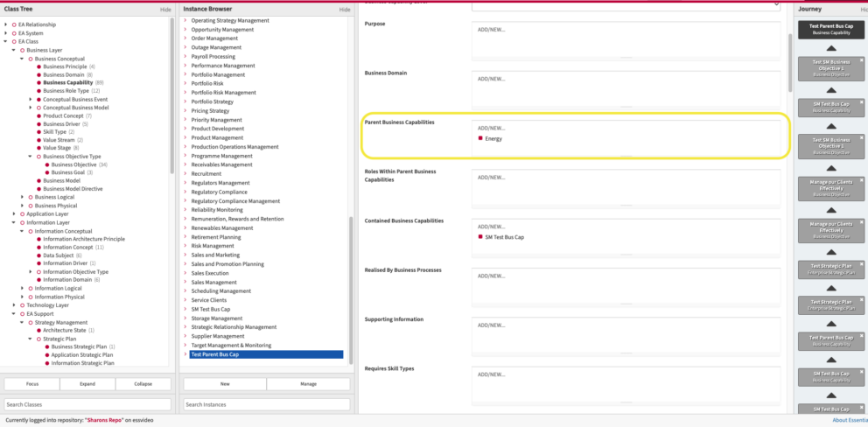Expand the Business Logical node

click(x=22, y=197)
